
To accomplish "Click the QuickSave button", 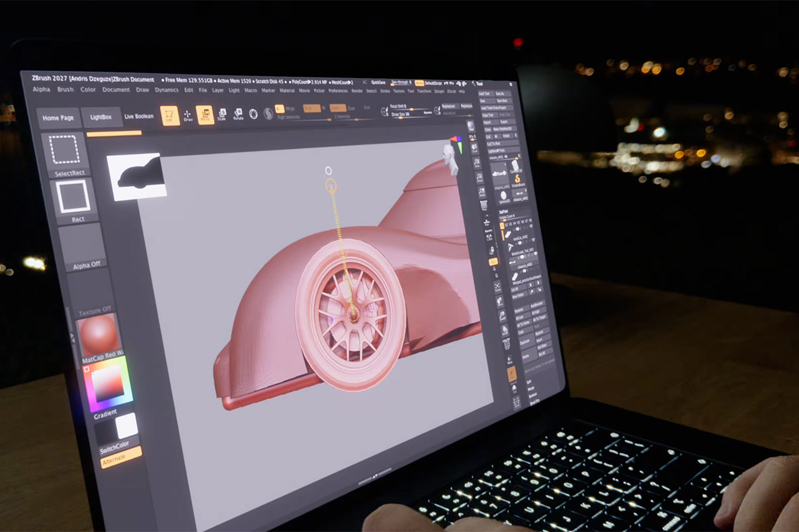I will pos(378,82).
